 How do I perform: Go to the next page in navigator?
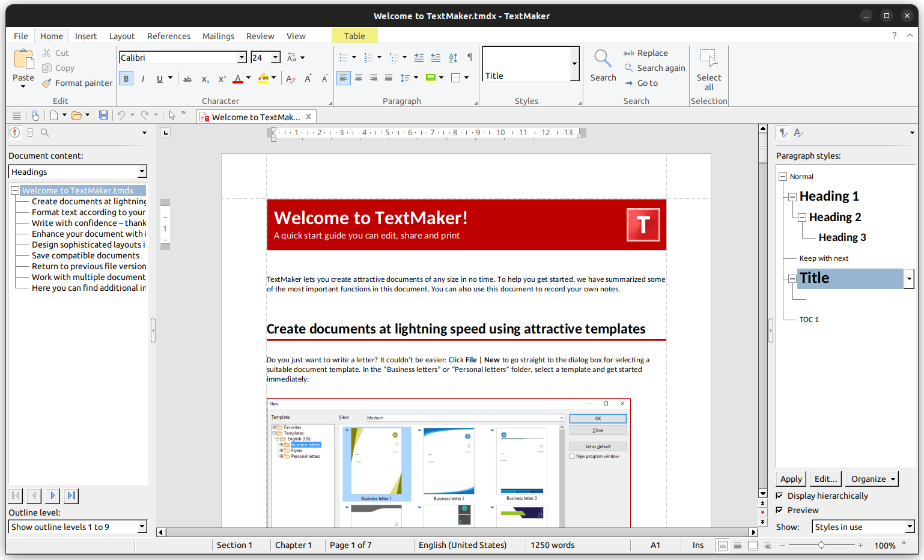click(53, 496)
